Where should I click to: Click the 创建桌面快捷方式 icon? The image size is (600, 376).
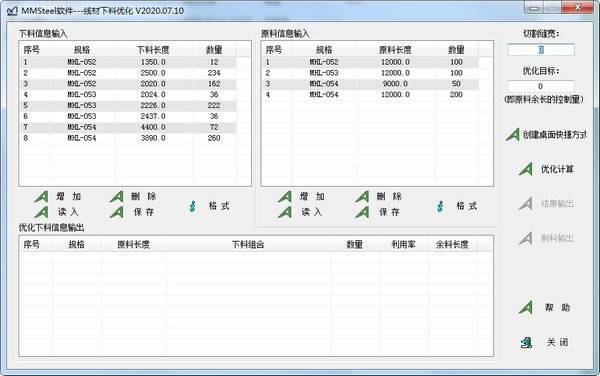[x=512, y=135]
